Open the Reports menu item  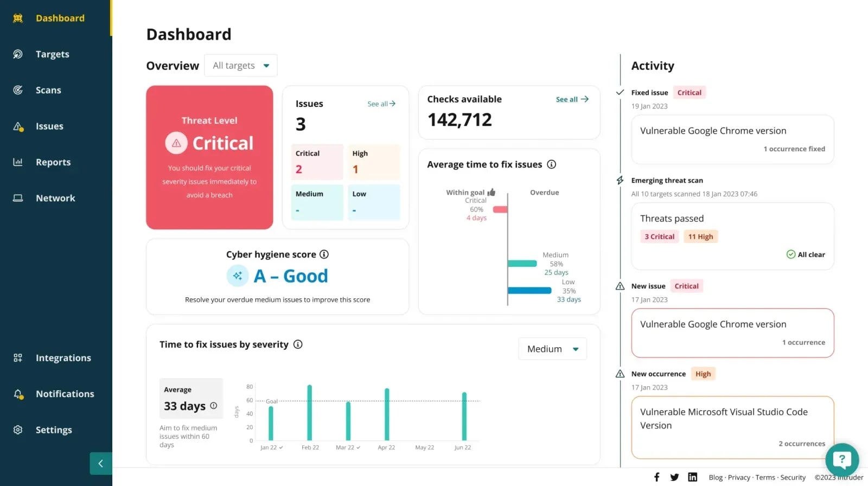(x=53, y=162)
